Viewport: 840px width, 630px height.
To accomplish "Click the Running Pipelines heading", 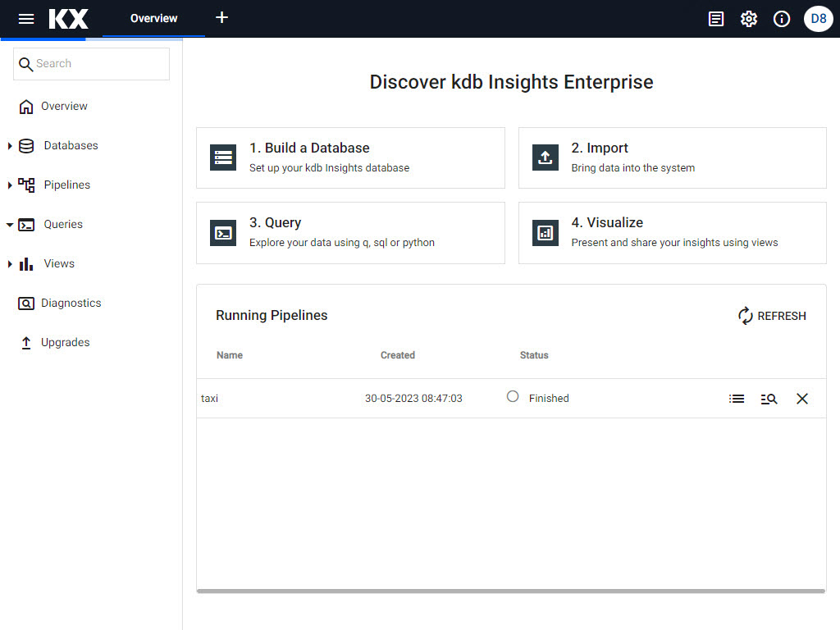I will [272, 316].
